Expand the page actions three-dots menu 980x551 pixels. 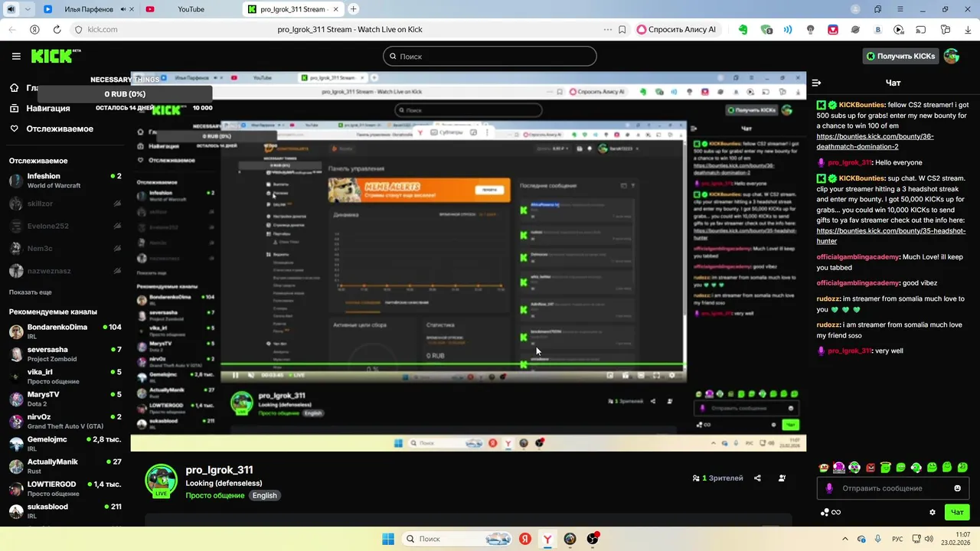pos(608,29)
